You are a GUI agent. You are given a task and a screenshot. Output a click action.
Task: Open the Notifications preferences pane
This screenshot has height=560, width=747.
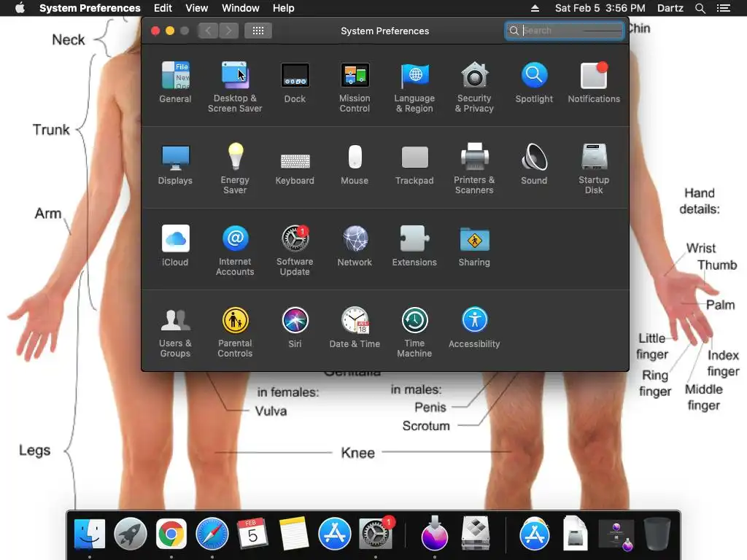(594, 82)
